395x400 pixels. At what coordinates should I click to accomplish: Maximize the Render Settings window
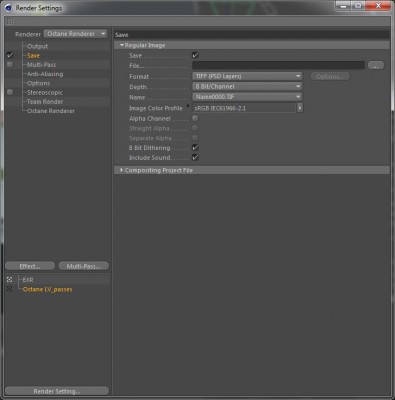358,6
